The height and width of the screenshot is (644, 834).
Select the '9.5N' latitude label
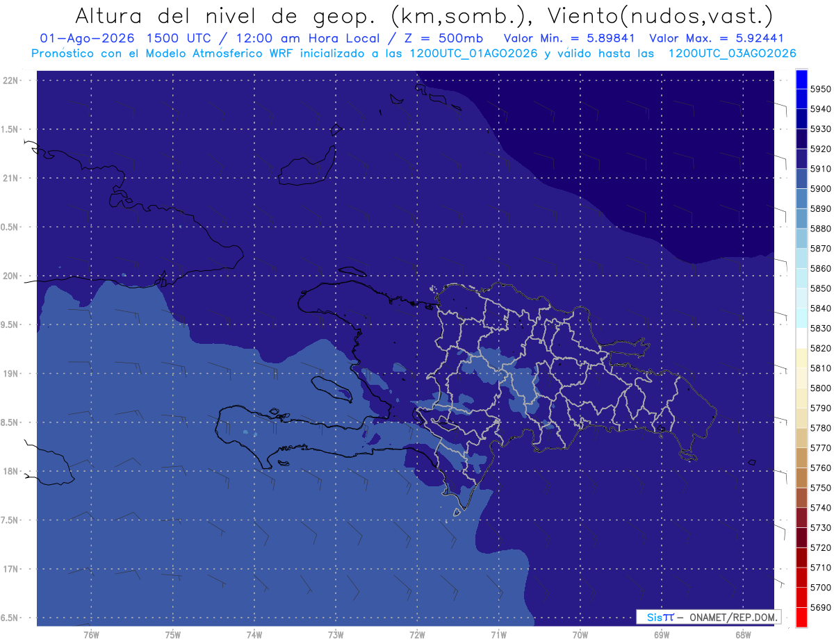(x=10, y=324)
